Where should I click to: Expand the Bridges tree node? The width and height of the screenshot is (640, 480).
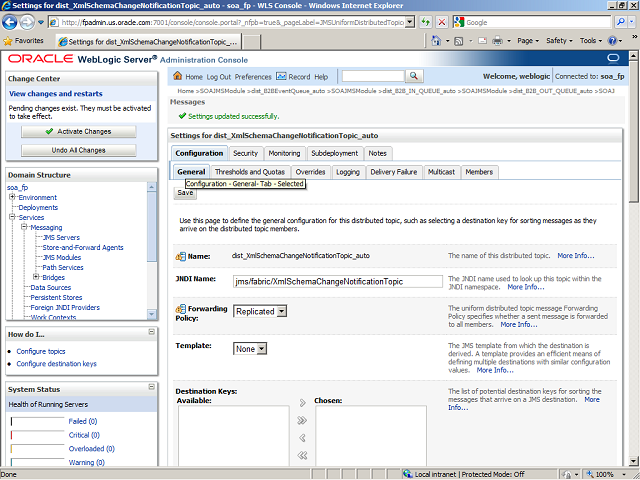36,277
